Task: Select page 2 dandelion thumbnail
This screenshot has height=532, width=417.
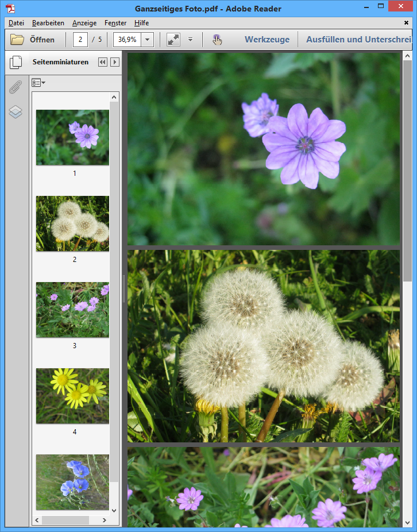Action: click(x=72, y=223)
